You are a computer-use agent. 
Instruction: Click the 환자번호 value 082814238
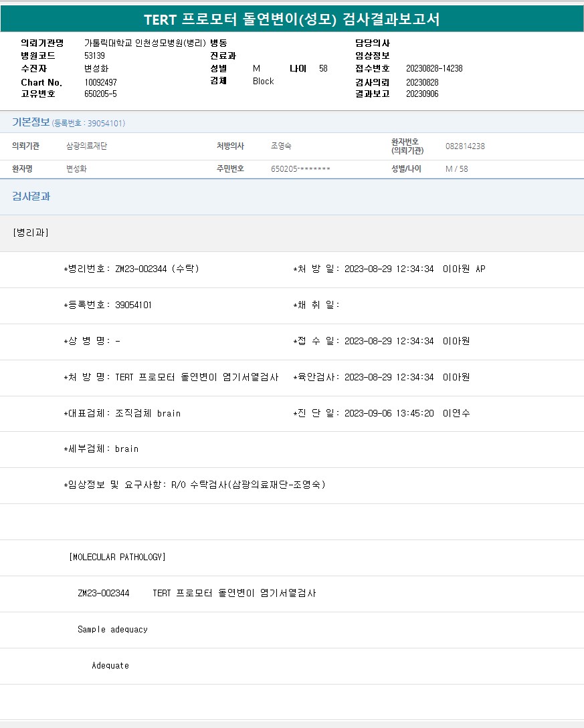point(465,146)
